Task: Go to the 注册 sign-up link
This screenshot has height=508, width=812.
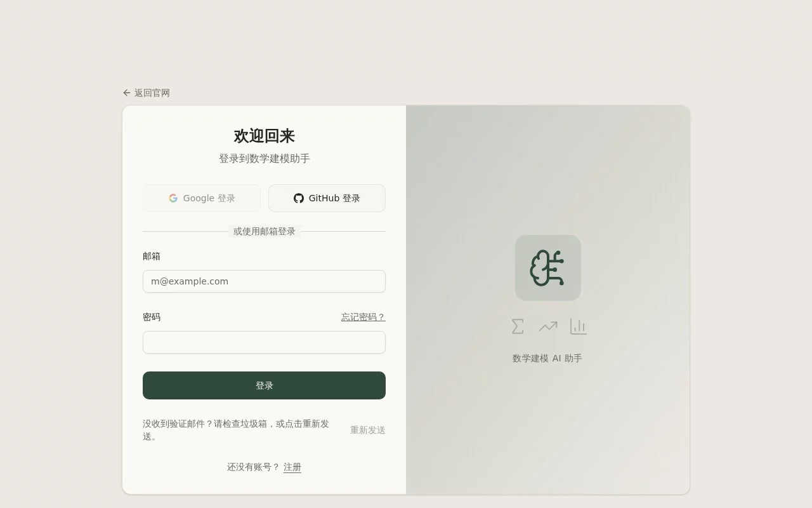Action: (292, 467)
